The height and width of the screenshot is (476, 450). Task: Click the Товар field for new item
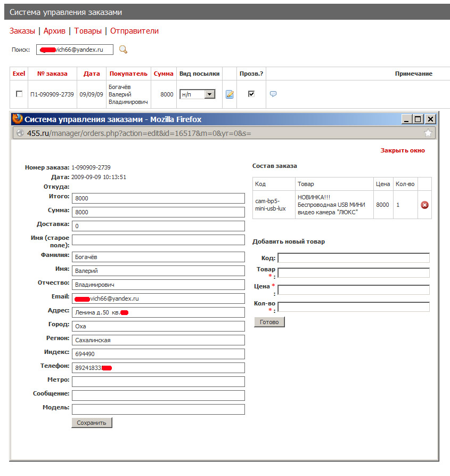[354, 272]
